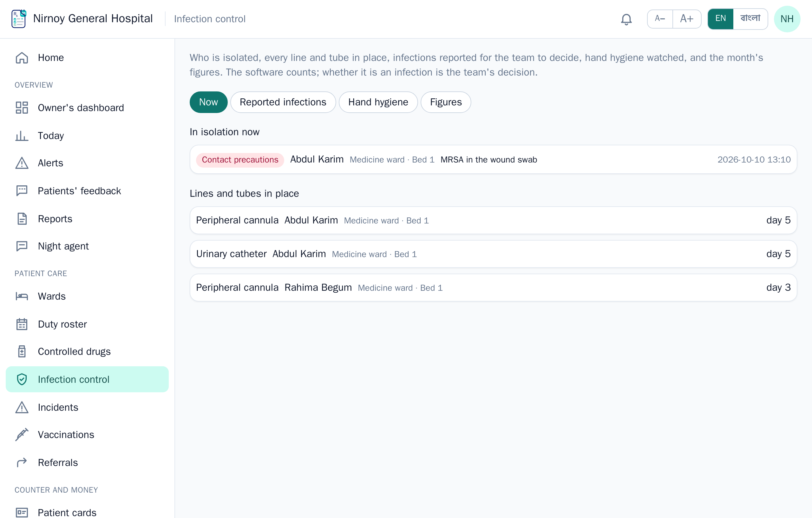
Task: Open the notifications bell
Action: pyautogui.click(x=626, y=19)
